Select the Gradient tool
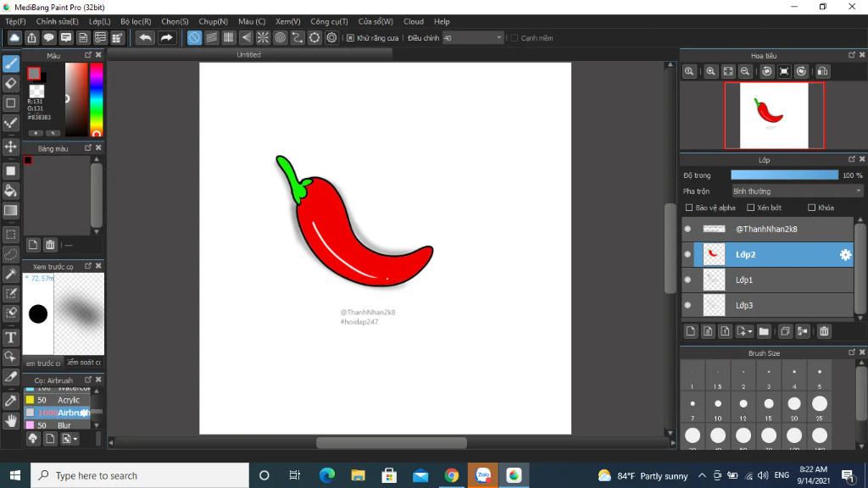Screen dimensions: 868x488 pyautogui.click(x=10, y=210)
